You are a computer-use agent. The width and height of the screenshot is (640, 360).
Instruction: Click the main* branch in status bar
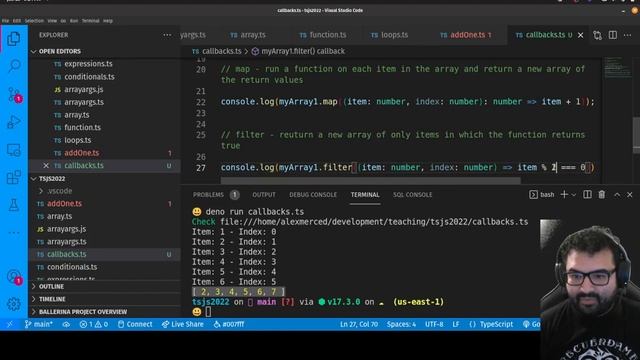click(x=38, y=324)
